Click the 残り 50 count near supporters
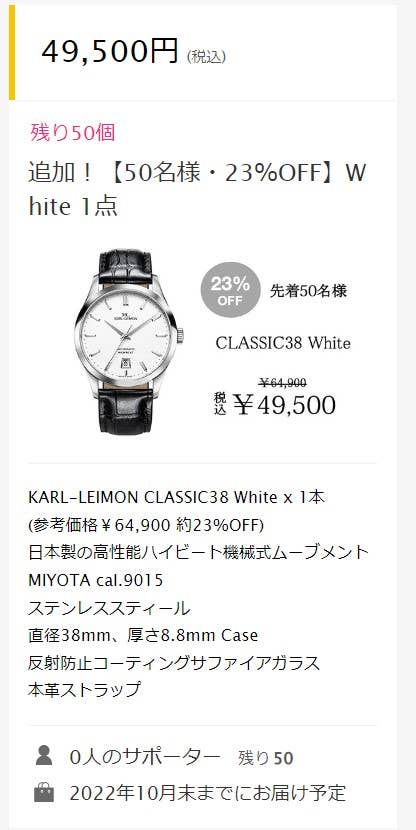Viewport: 416px width, 830px height. tap(266, 758)
